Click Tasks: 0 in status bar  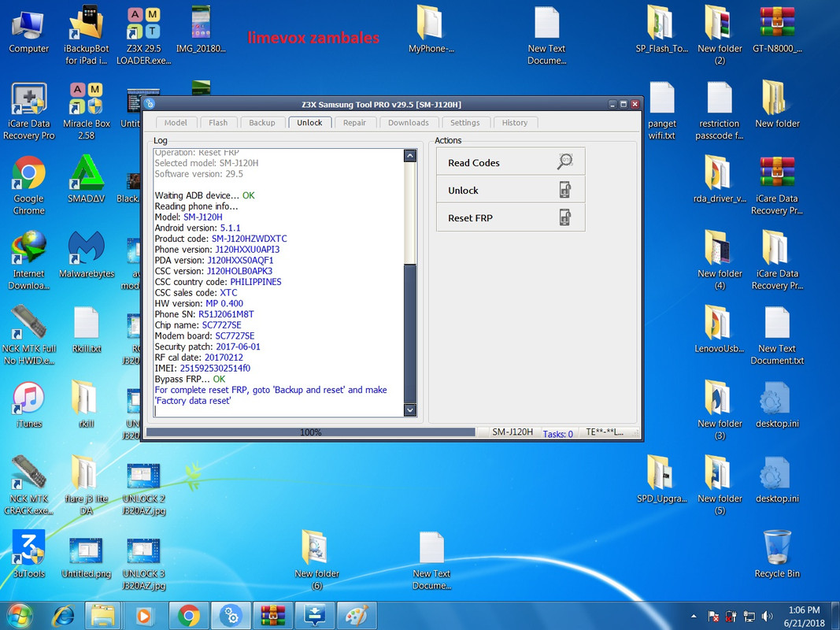pyautogui.click(x=557, y=433)
